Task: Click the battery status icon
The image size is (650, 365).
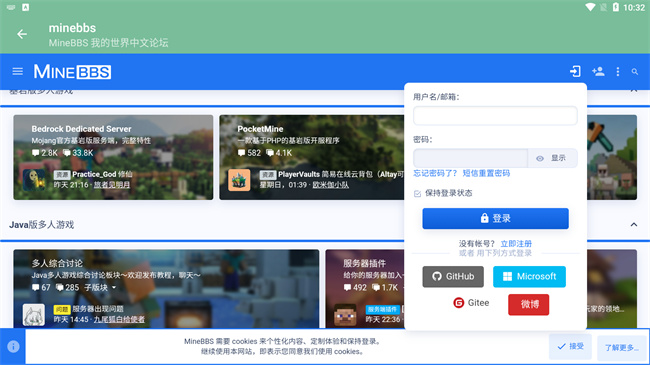Action: [616, 7]
